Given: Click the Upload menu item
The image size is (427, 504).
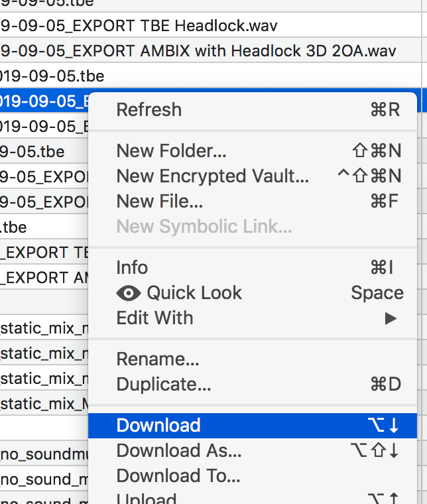Looking at the screenshot, I should (147, 498).
